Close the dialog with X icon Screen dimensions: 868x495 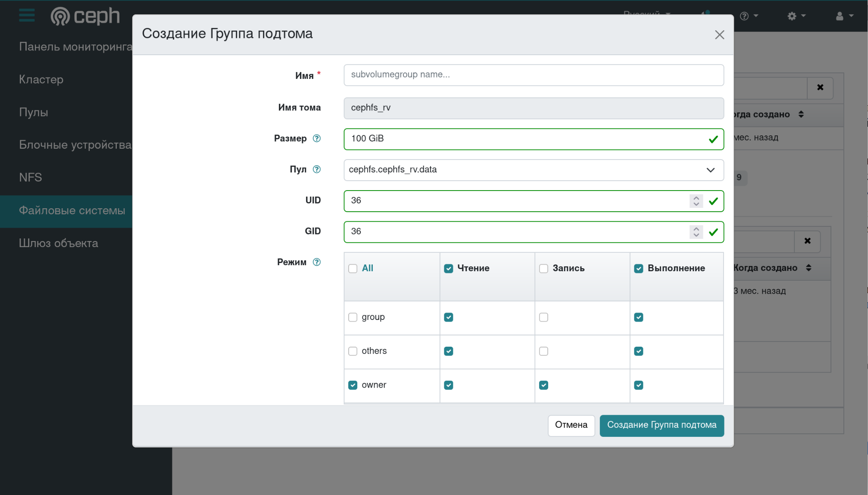719,35
